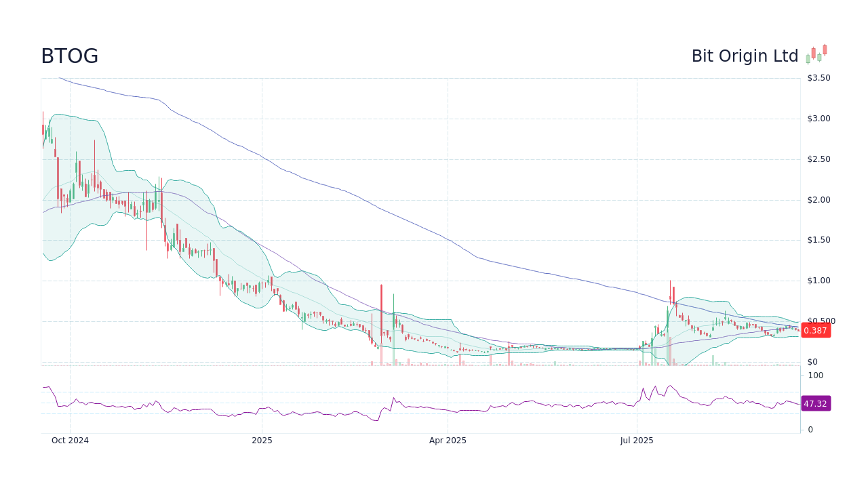This screenshot has width=868, height=488.
Task: Click the candlestick chart icon beside Bit Origin Ltd
Action: [817, 54]
